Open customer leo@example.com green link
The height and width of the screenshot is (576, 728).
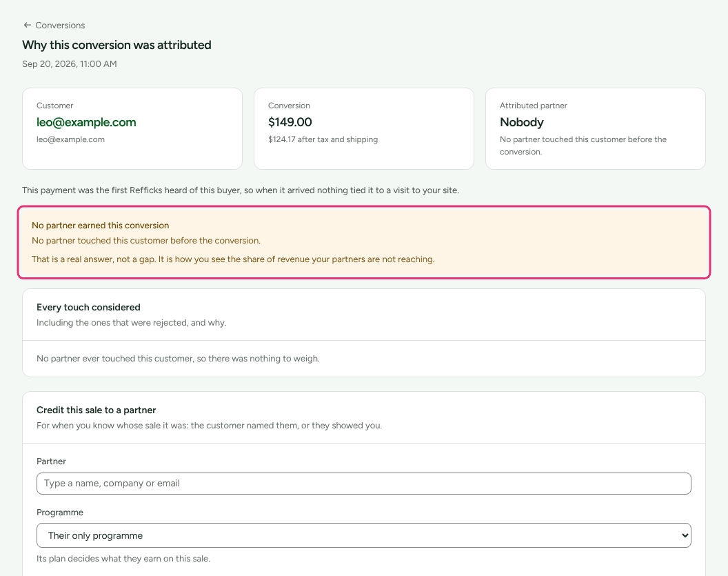tap(86, 122)
